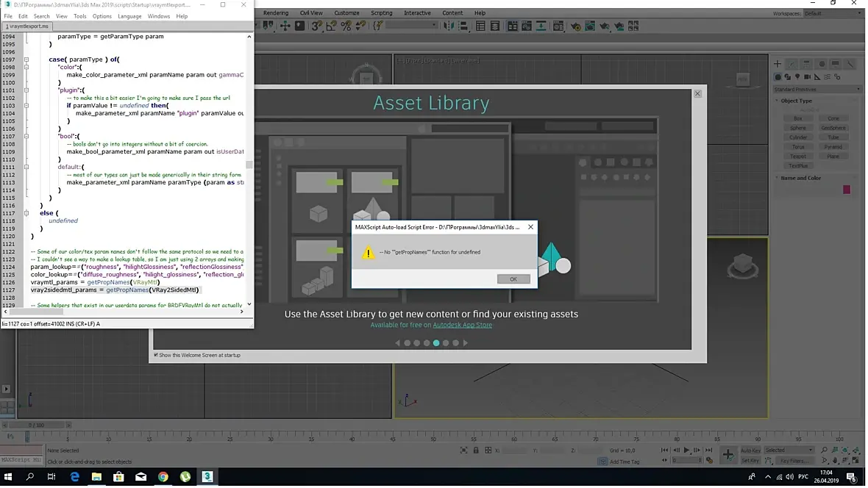Open the Workspaces dropdown

(832, 13)
